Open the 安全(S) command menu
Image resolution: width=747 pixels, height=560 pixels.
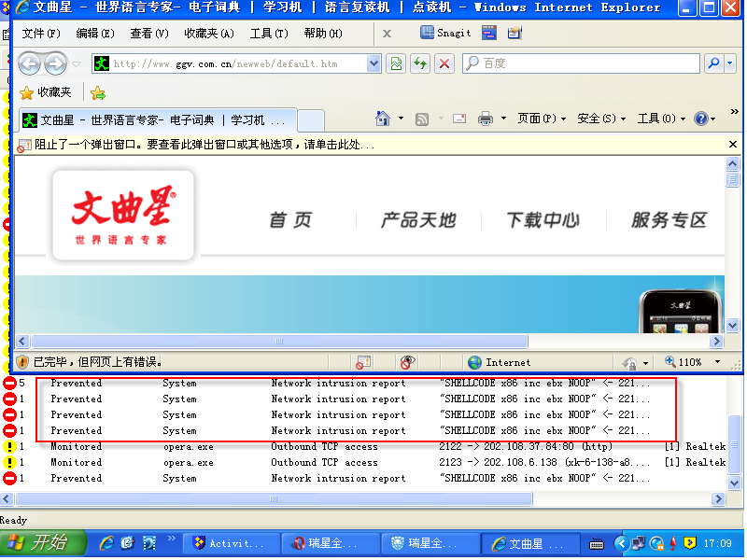pos(601,119)
